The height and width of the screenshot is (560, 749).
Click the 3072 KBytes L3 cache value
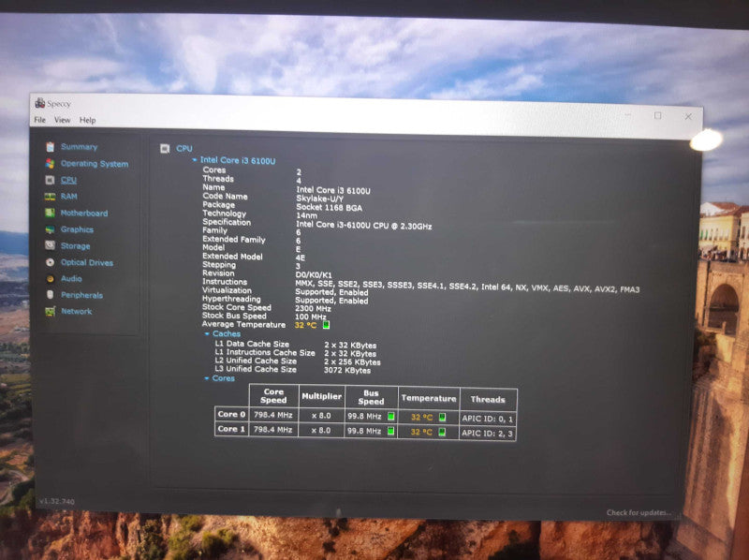pyautogui.click(x=347, y=370)
